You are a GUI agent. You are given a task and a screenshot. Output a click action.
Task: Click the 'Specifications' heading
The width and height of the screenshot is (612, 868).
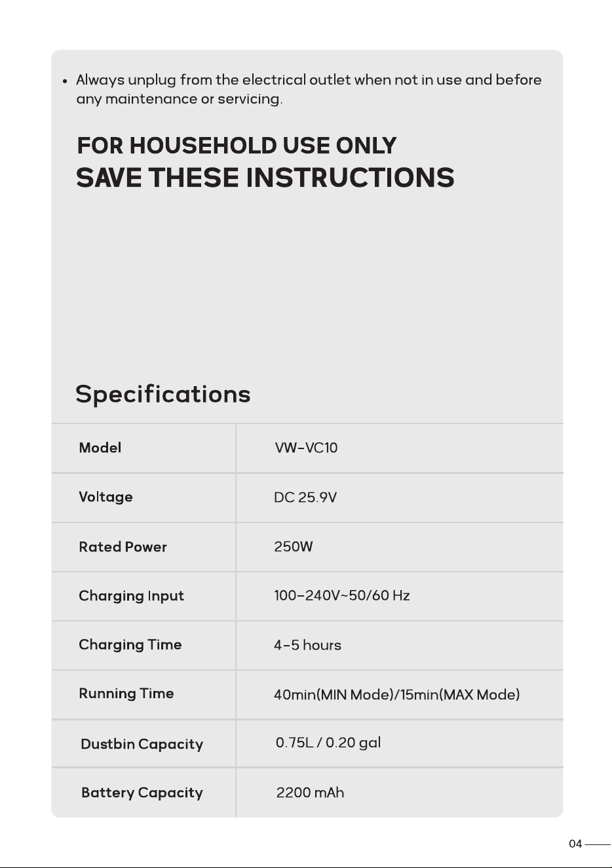(x=163, y=395)
